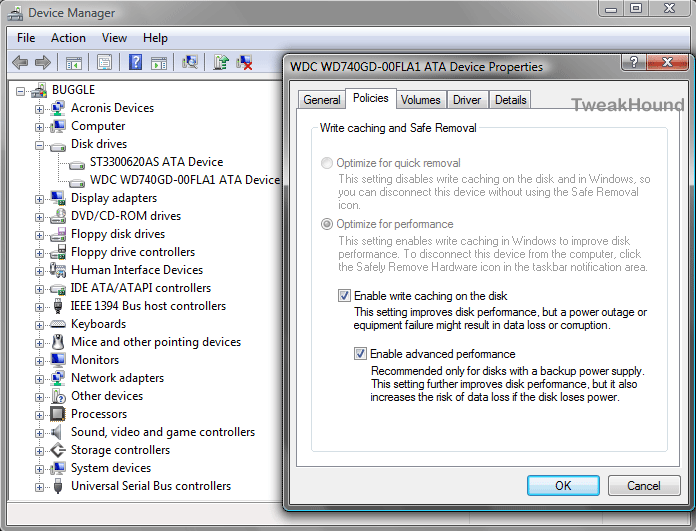Screen dimensions: 696x531
Task: Click the Universal Serial Bus controllers icon
Action: click(58, 486)
